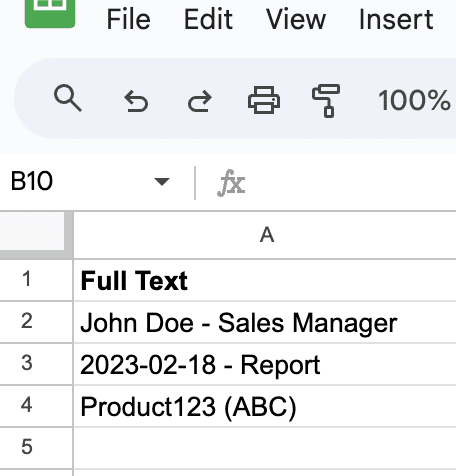The height and width of the screenshot is (476, 456).
Task: Click the Redo arrow icon
Action: [x=200, y=101]
